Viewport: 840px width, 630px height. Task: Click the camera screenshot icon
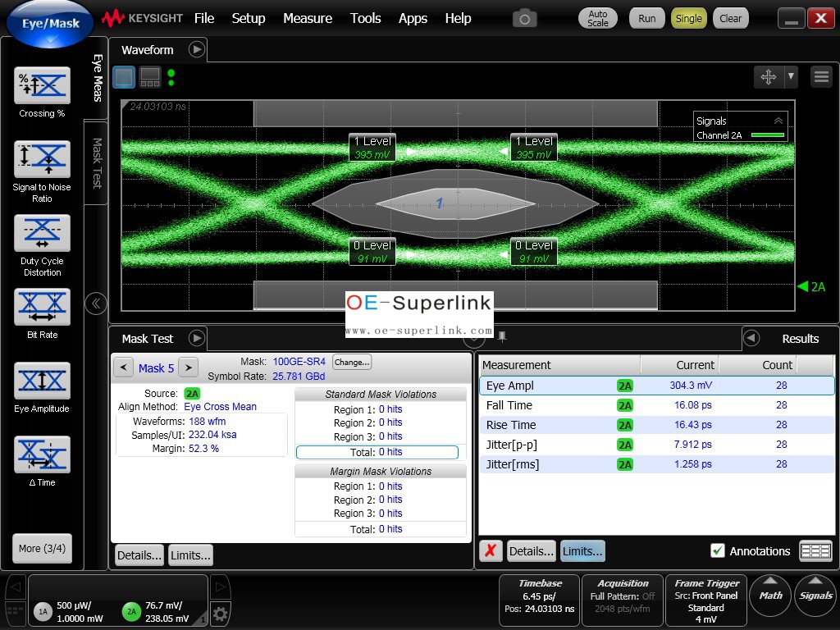(x=524, y=18)
